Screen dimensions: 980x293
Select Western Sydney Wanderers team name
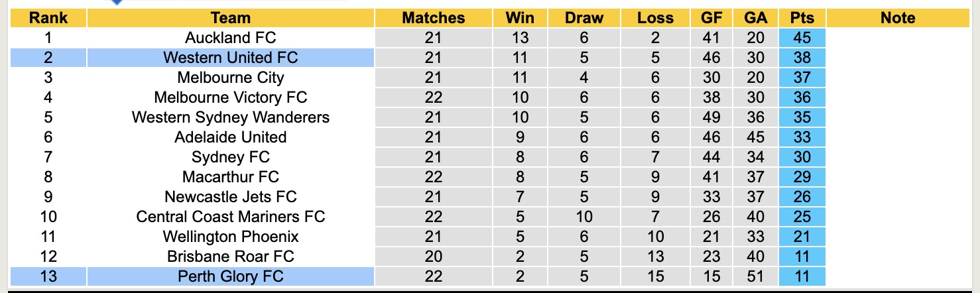[231, 117]
